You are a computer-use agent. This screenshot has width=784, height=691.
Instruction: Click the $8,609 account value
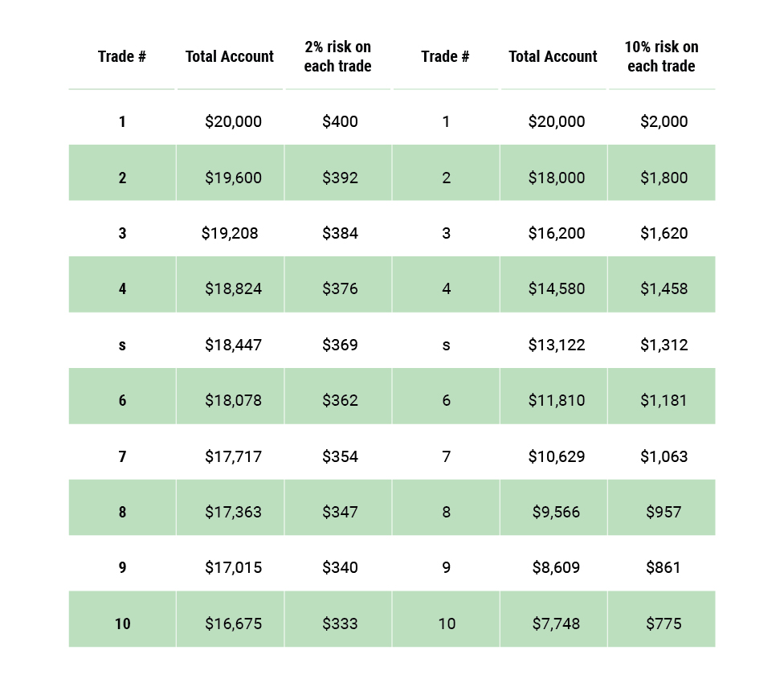coord(556,567)
